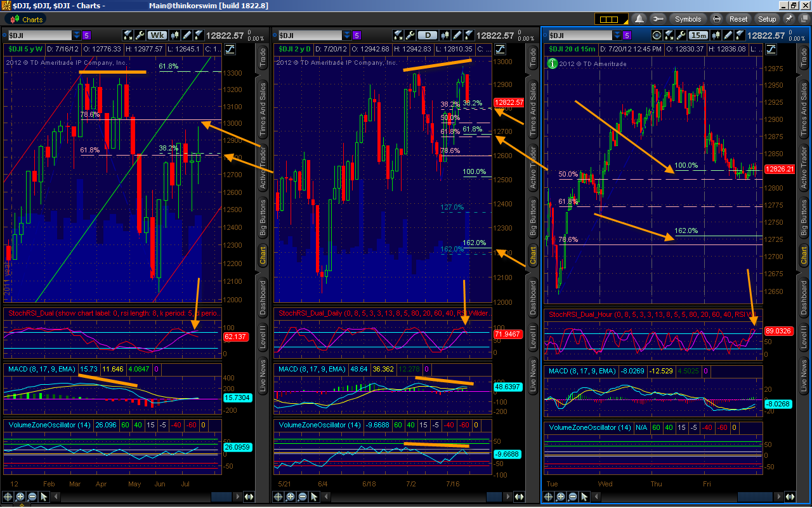Open the wrench chart settings on daily chart
This screenshot has width=812, height=508.
tap(410, 36)
